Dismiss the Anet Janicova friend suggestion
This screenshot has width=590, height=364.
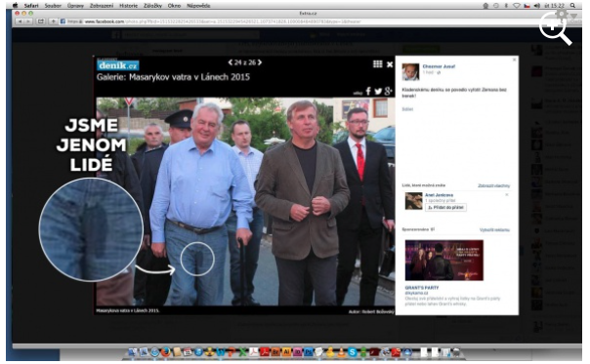click(x=507, y=195)
